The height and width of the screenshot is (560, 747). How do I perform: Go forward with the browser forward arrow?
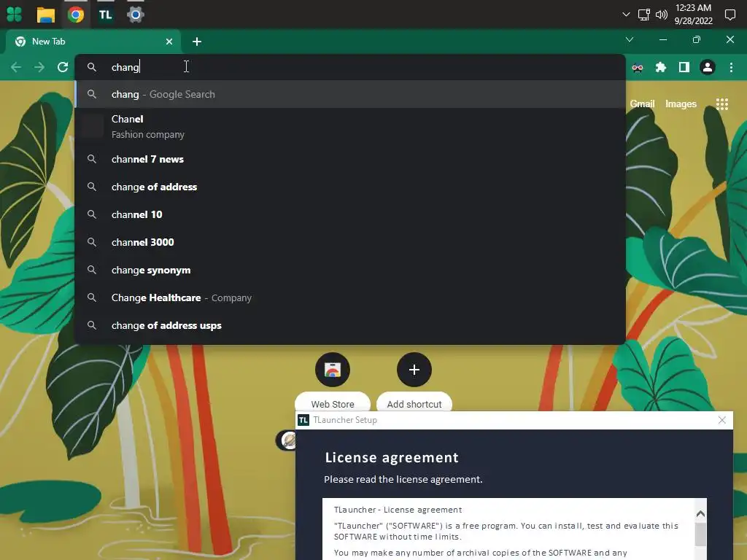pyautogui.click(x=39, y=67)
